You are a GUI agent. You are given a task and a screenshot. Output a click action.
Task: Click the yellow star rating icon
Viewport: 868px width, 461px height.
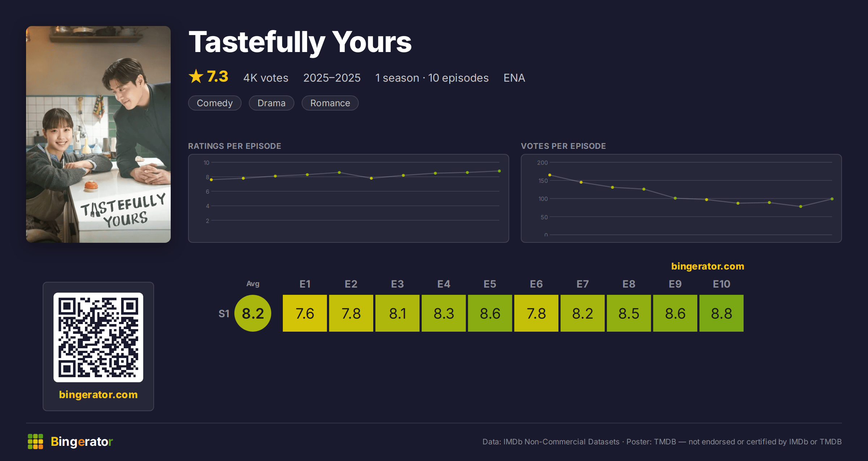tap(196, 76)
